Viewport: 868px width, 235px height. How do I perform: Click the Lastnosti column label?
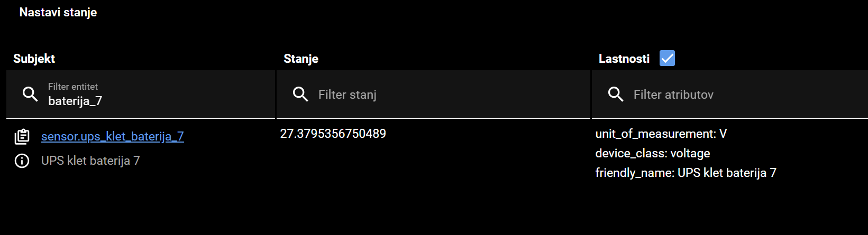(624, 59)
